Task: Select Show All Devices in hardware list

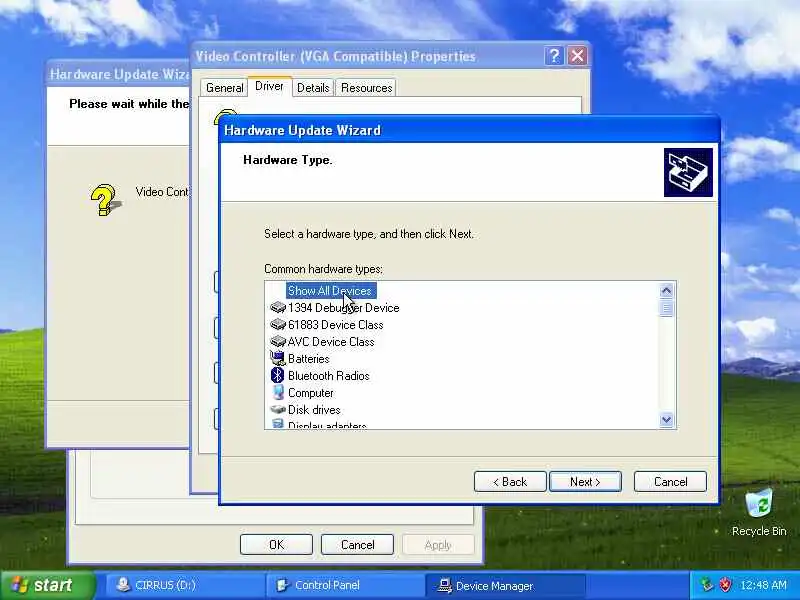Action: point(331,291)
